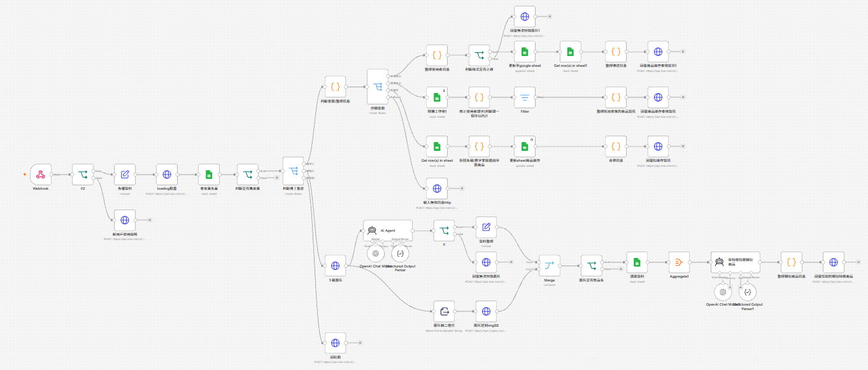Select the Move File to Base64 String node
The width and height of the screenshot is (868, 370).
pos(444,311)
